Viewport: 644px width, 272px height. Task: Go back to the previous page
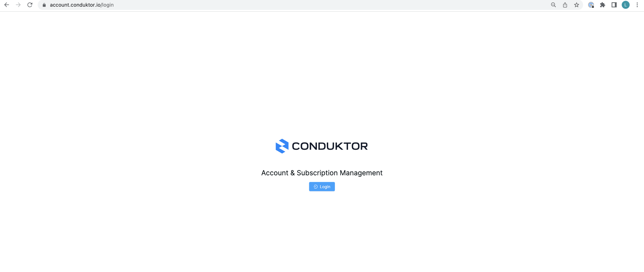coord(7,5)
